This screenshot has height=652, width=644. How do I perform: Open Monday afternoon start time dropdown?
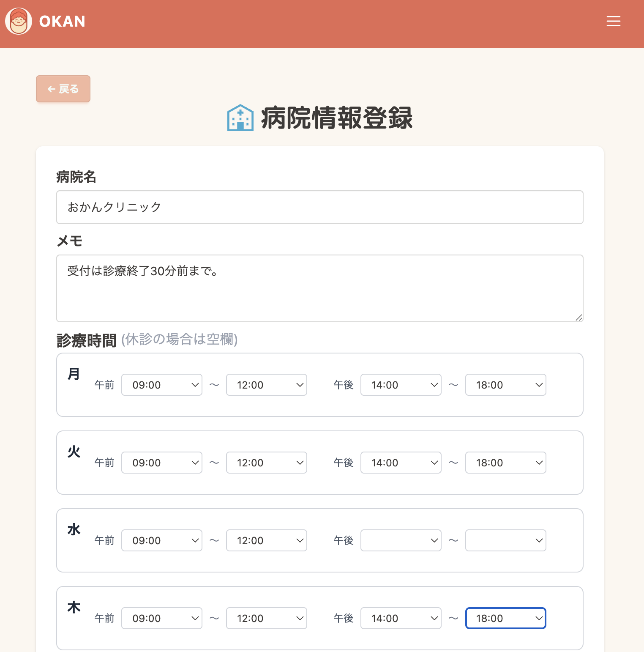[x=400, y=385]
